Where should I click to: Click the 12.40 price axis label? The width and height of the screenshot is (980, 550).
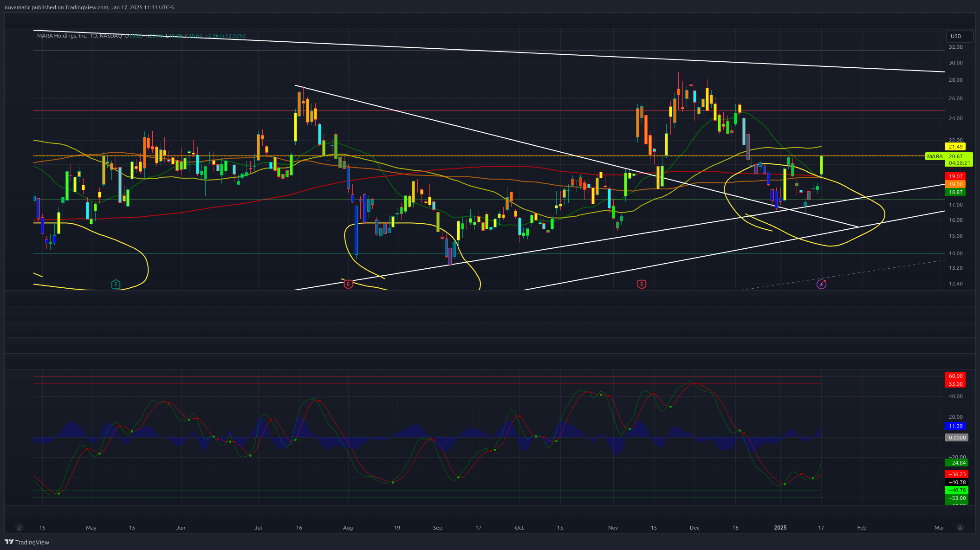click(955, 284)
